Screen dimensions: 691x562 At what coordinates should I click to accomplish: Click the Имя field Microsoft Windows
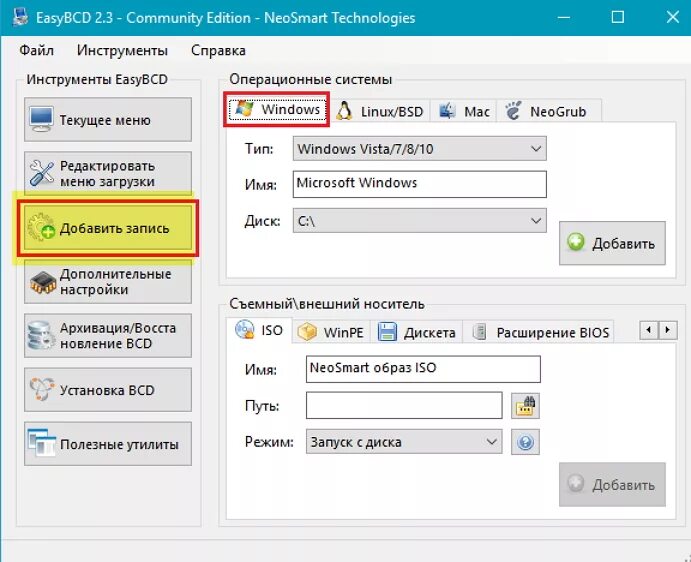pos(420,184)
